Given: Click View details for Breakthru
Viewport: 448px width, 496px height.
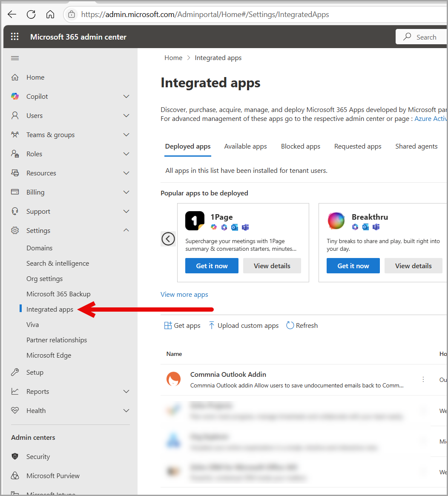Looking at the screenshot, I should tap(413, 266).
